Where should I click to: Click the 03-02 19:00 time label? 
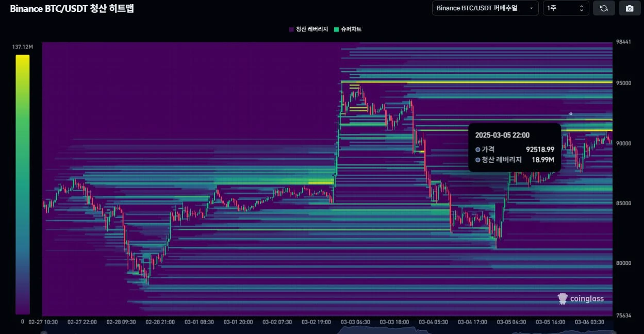coord(316,322)
